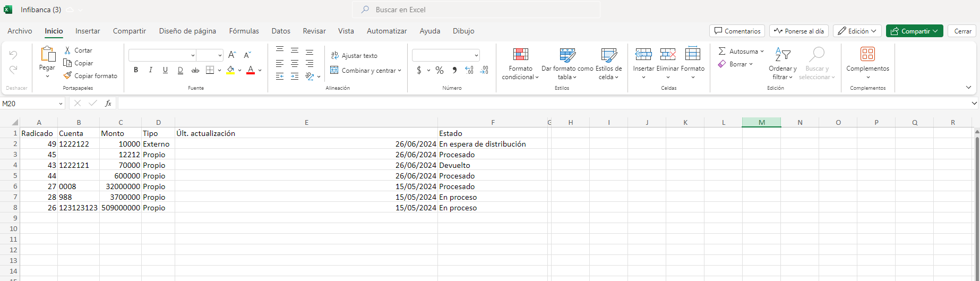Apply comma thousands separator style
The height and width of the screenshot is (281, 980).
click(x=454, y=70)
